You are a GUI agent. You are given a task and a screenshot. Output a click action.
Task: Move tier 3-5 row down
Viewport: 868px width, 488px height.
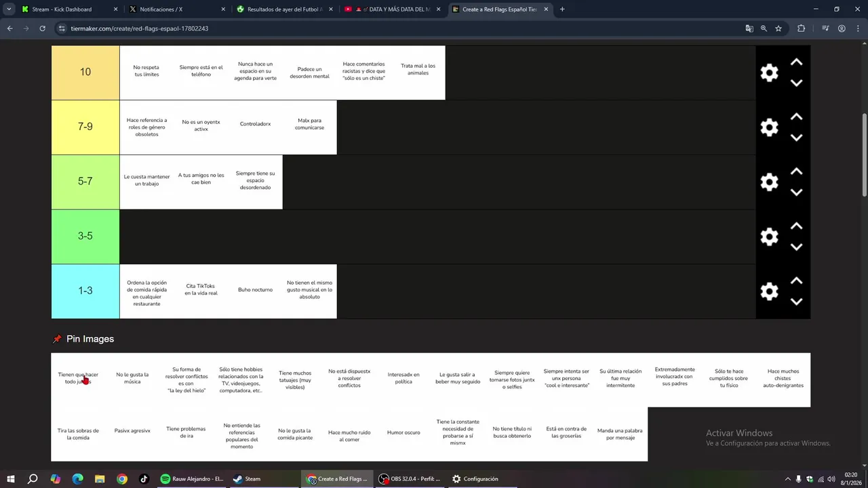tap(796, 247)
